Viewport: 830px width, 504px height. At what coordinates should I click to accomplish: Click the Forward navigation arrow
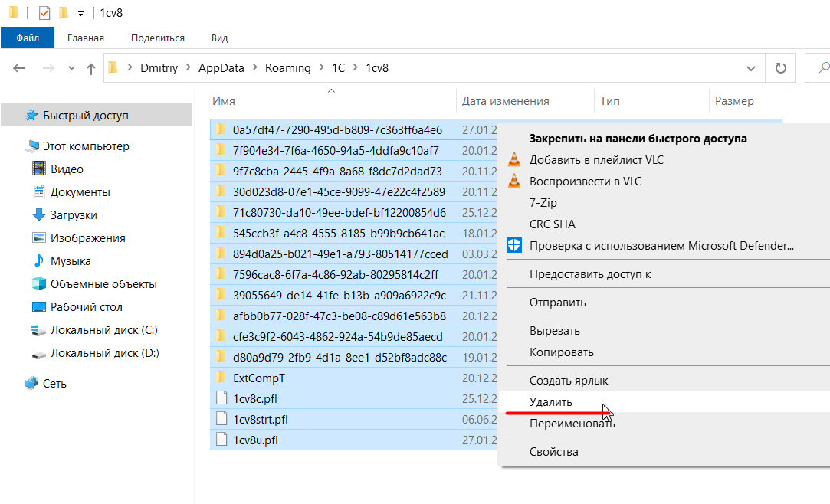click(x=48, y=68)
